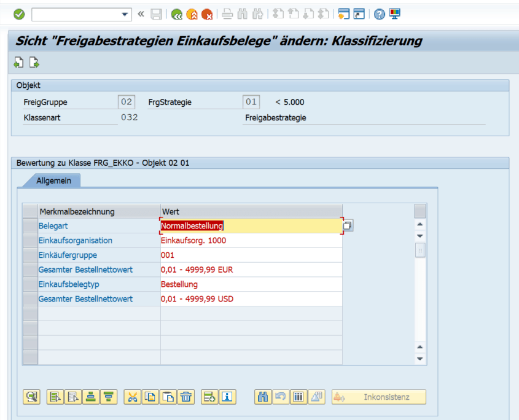The height and width of the screenshot is (420, 519).
Task: Confirm entry with the green Enter checkmark
Action: pyautogui.click(x=18, y=14)
